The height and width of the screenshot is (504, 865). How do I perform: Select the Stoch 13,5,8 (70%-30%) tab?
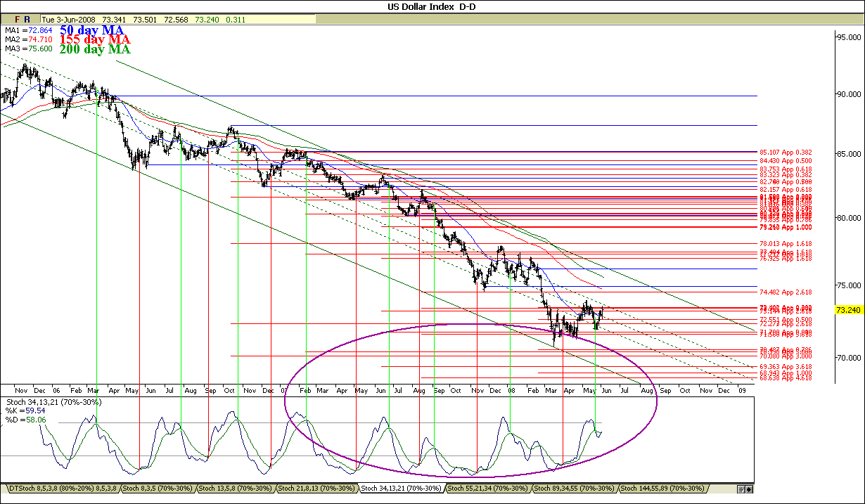click(x=236, y=488)
